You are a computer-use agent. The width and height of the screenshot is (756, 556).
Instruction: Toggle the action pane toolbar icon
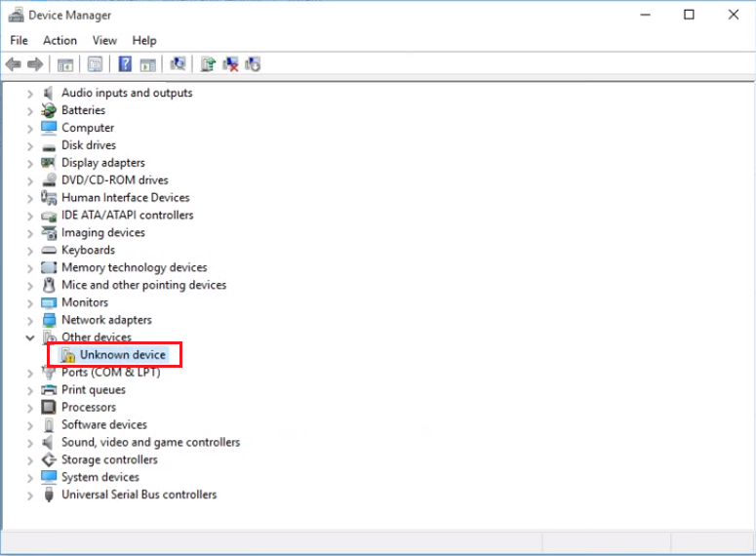[x=148, y=64]
